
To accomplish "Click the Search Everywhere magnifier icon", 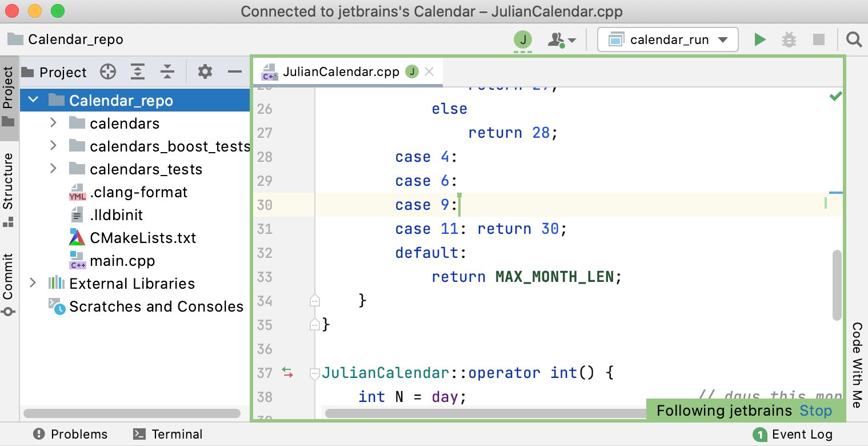I will click(854, 39).
